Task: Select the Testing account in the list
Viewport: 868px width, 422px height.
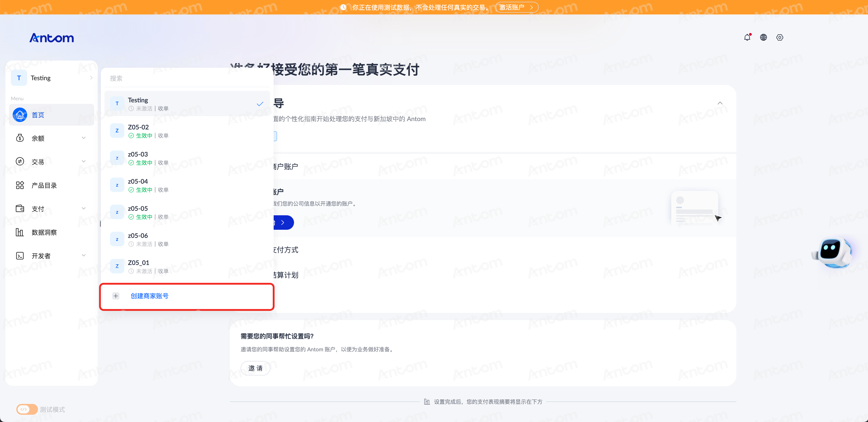Action: (x=187, y=104)
